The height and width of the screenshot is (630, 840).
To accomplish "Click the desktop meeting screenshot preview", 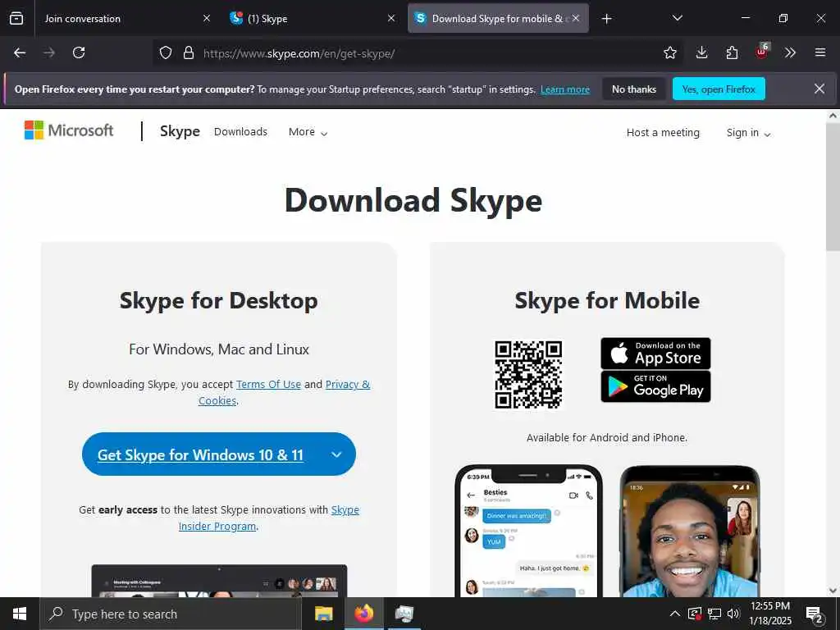I will (219, 581).
